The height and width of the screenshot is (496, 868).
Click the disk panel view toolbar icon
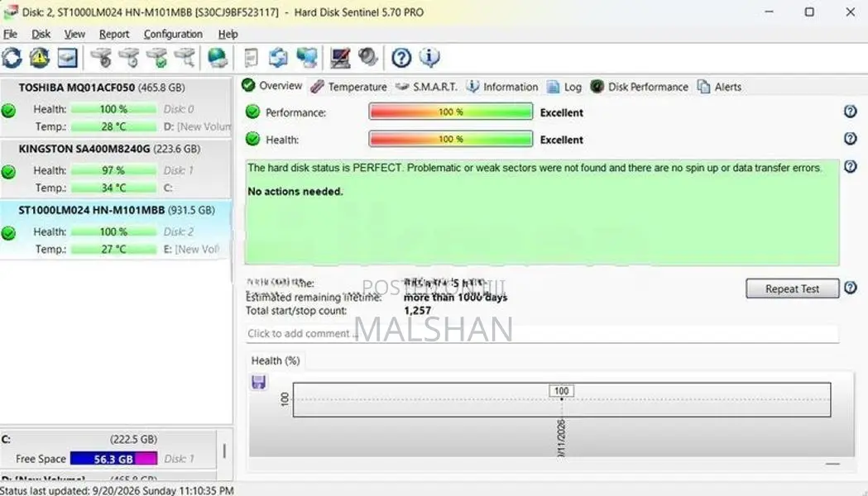67,58
